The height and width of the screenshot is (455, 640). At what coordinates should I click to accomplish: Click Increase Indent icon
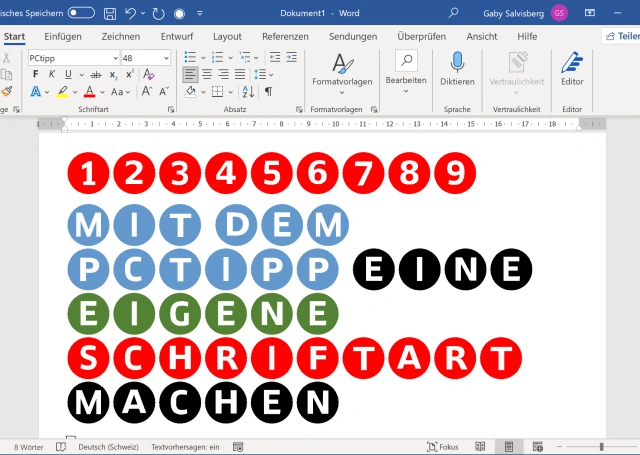(x=291, y=58)
